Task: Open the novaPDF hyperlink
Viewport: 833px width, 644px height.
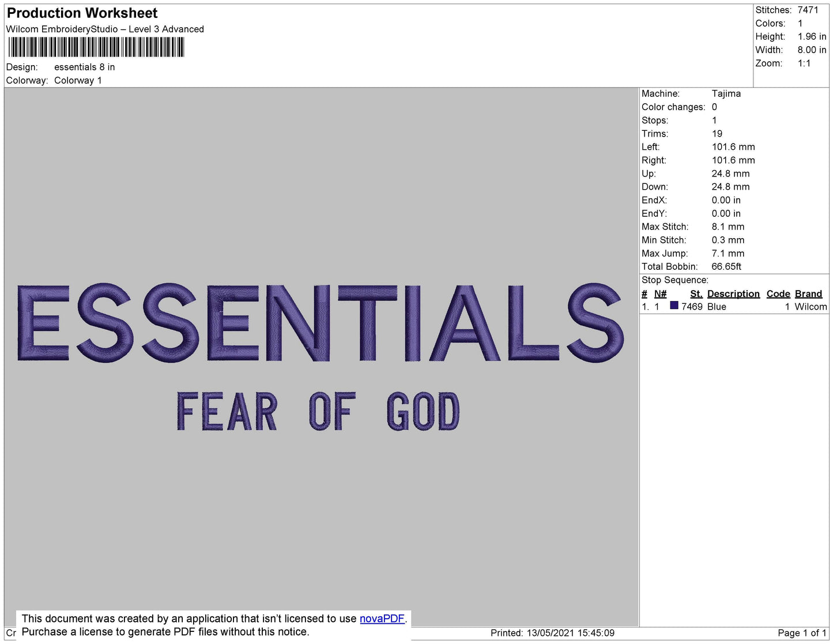Action: (382, 619)
